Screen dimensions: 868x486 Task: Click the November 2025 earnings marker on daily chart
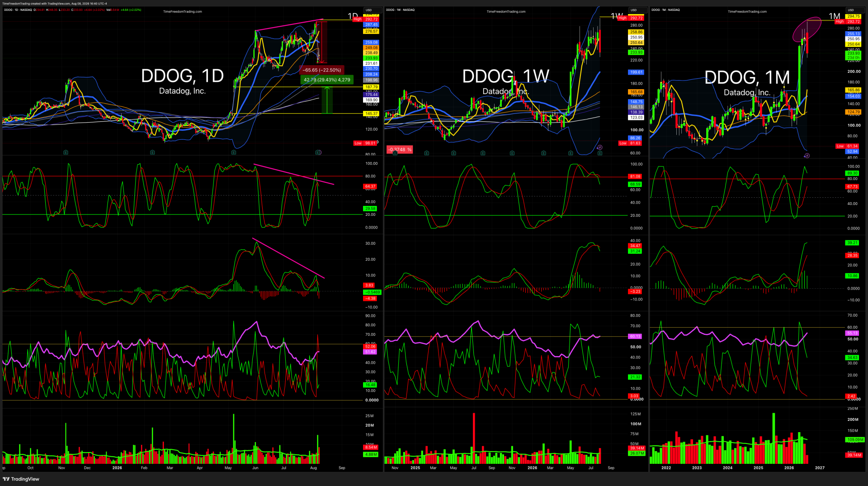[x=66, y=152]
